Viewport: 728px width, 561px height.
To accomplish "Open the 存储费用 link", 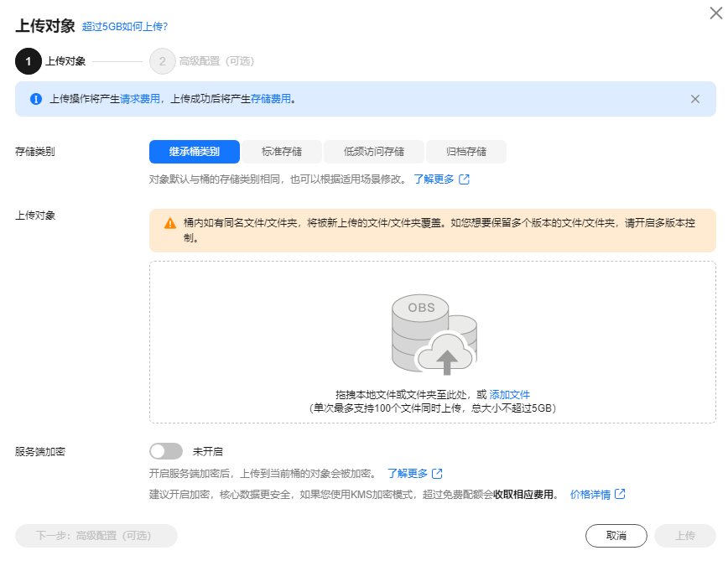I will 271,99.
